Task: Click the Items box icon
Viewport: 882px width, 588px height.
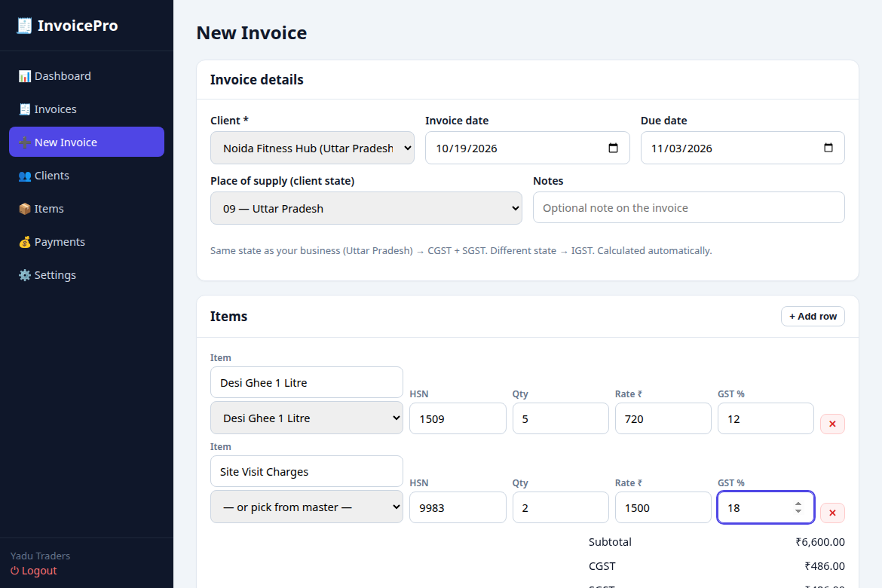Action: 25,209
